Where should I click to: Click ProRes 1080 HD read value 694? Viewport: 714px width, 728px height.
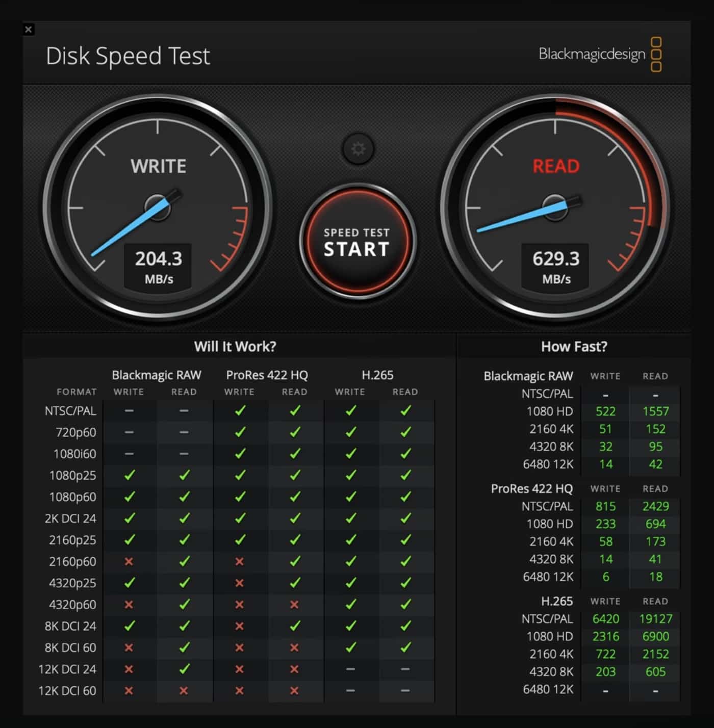coord(655,524)
